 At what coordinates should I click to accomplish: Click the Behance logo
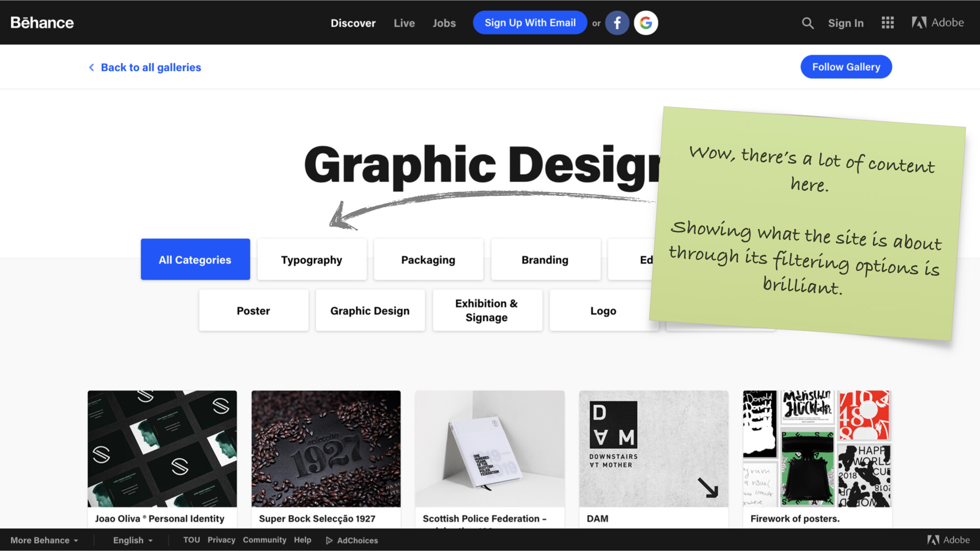pyautogui.click(x=42, y=22)
